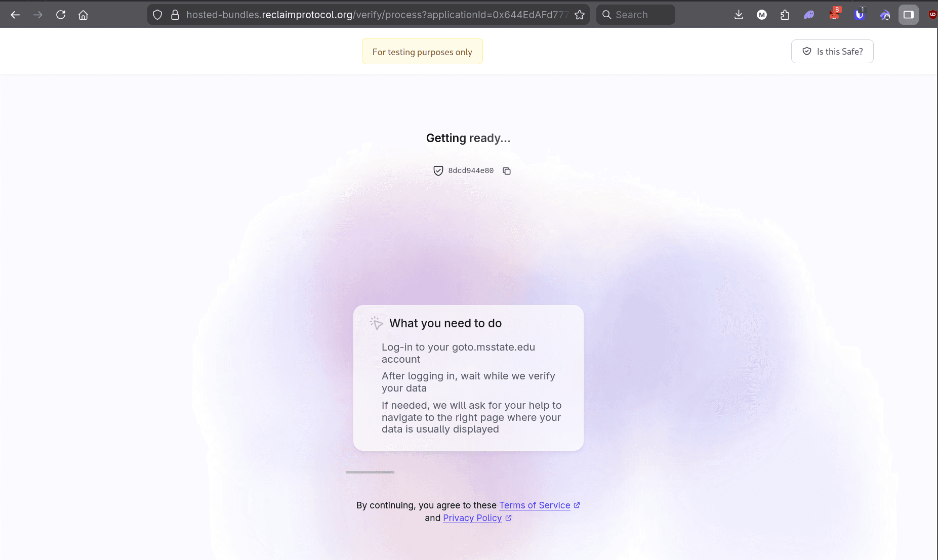Screen dimensions: 938x560
Task: Reload the current page
Action: (61, 15)
